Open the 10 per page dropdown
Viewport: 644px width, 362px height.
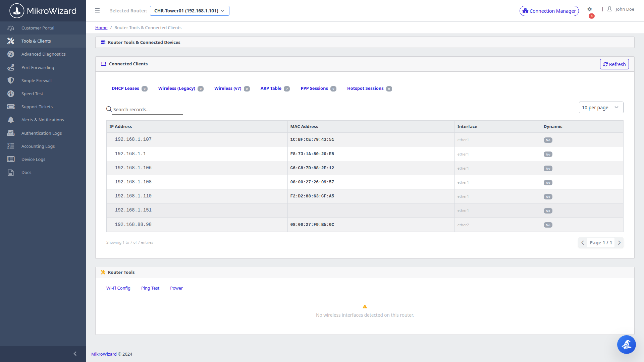[601, 108]
